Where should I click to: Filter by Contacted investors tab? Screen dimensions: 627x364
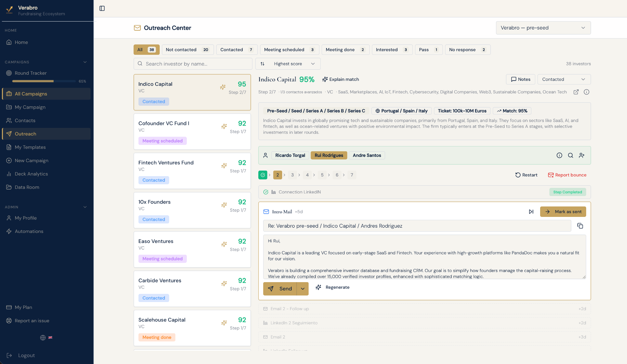point(237,50)
